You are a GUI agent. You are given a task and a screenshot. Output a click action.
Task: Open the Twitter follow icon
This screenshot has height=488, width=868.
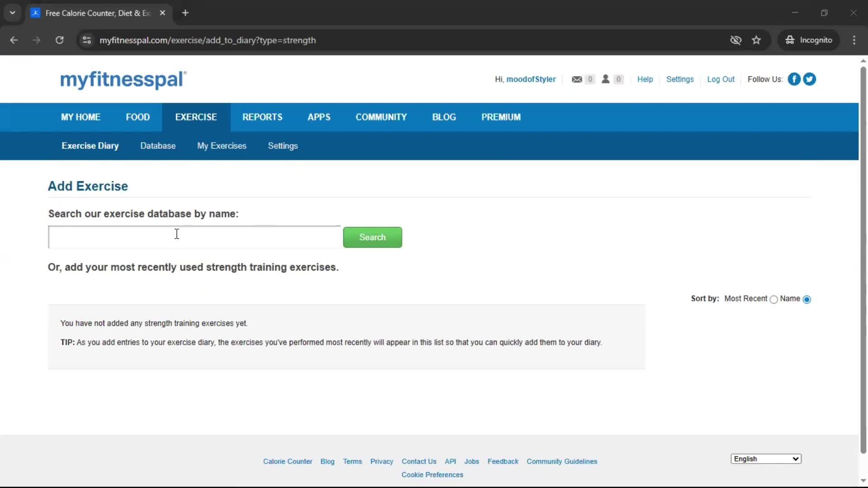809,79
